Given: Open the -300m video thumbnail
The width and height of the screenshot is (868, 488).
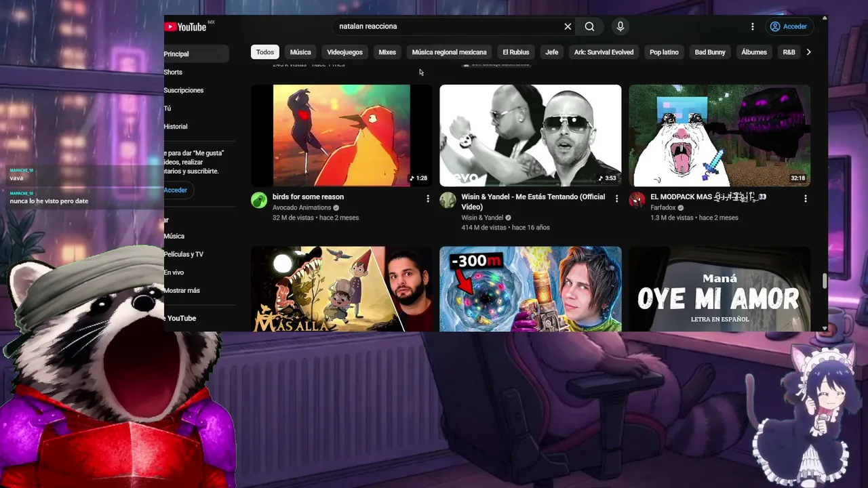Looking at the screenshot, I should pos(530,289).
